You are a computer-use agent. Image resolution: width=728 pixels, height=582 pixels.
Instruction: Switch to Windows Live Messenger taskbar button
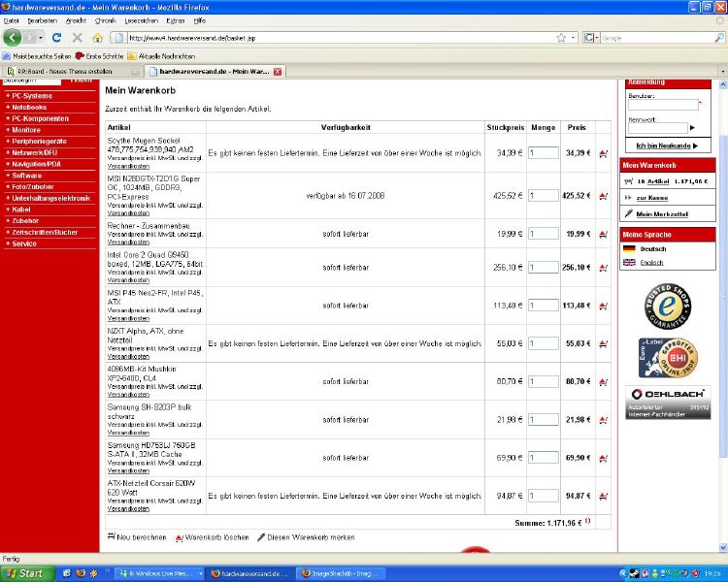pyautogui.click(x=159, y=573)
